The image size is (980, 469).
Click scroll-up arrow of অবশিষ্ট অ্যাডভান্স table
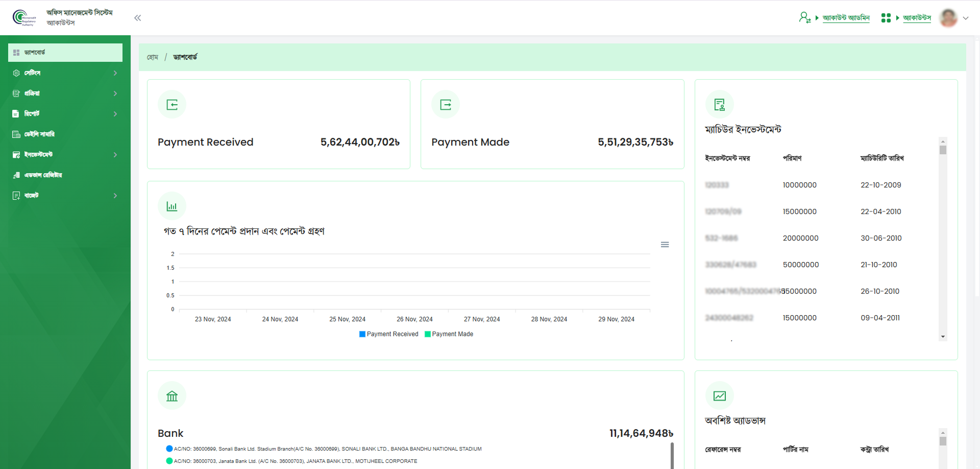pos(943,433)
